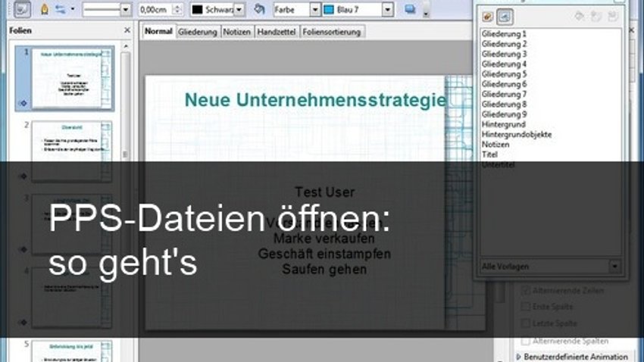The image size is (644, 362).
Task: Toggle the Erste Spalte checkbox
Action: tap(525, 306)
